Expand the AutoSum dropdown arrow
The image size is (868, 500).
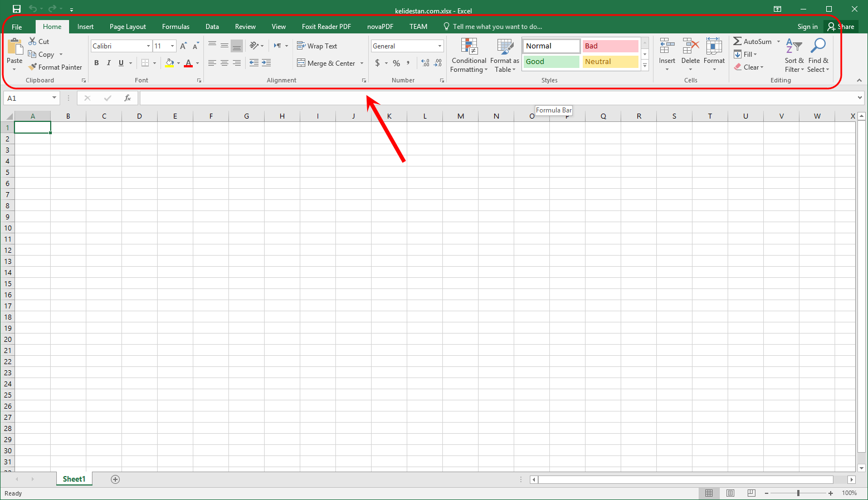(x=778, y=42)
